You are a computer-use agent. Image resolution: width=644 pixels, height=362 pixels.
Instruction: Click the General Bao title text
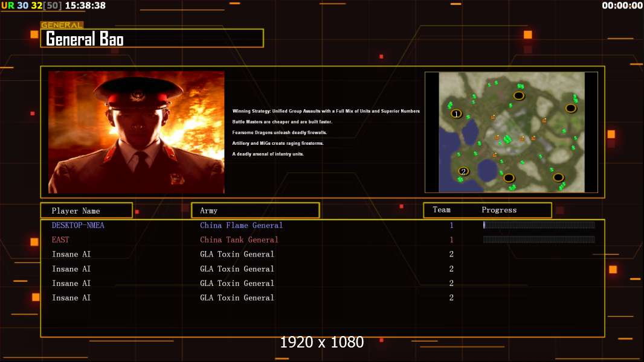click(85, 39)
